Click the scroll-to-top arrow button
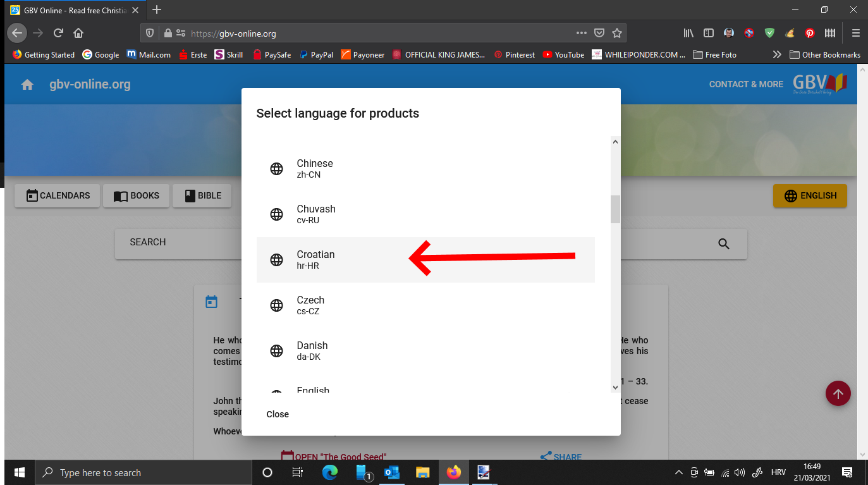 pos(838,394)
